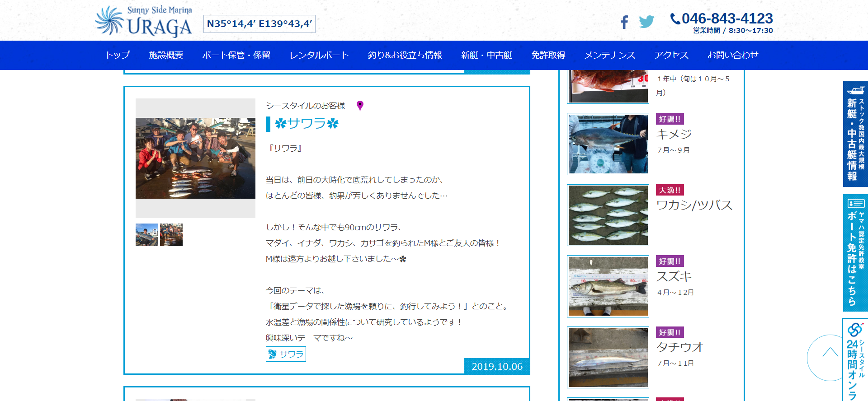Click the キメジ fish name link

(x=674, y=134)
